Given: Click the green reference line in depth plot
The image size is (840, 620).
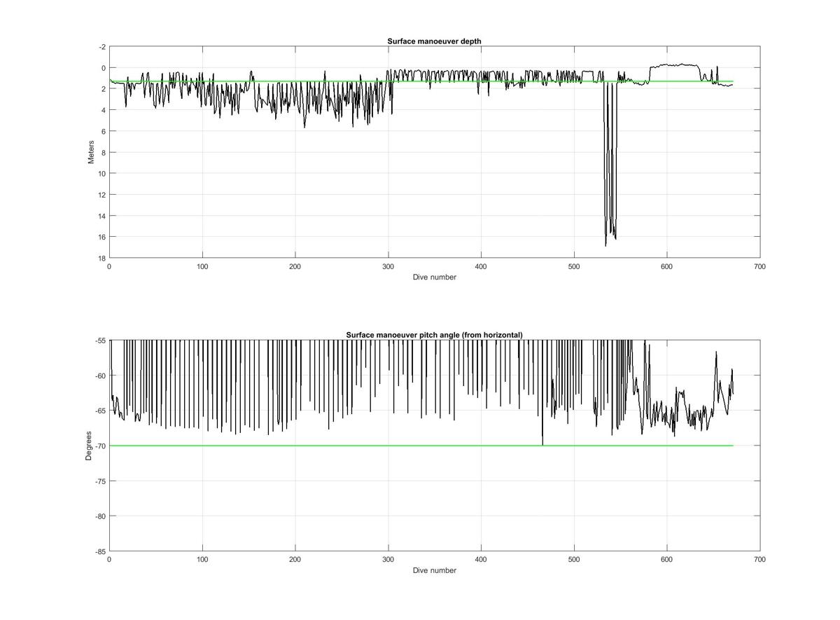Looking at the screenshot, I should 420,81.
